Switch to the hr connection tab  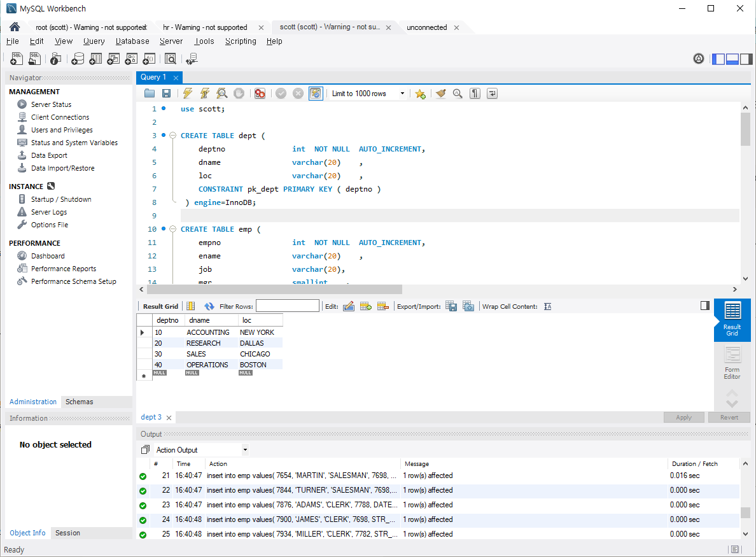(205, 27)
